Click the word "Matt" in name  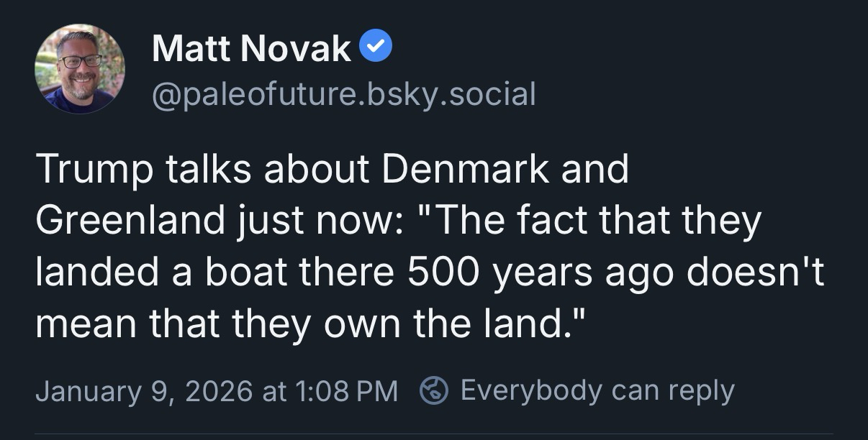click(191, 50)
